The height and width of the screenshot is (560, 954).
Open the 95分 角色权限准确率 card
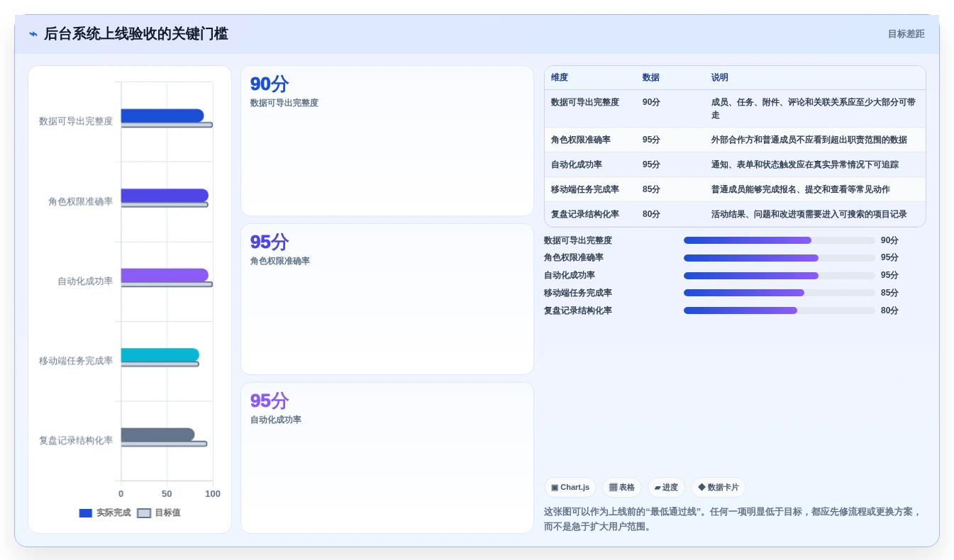387,299
